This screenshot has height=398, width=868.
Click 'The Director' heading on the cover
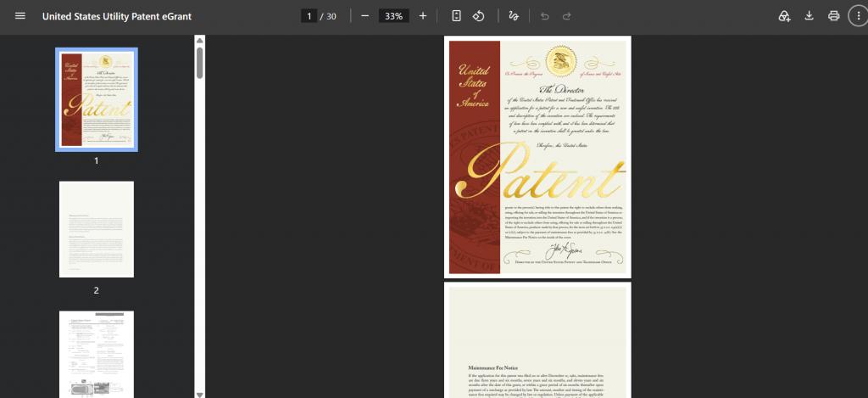561,90
